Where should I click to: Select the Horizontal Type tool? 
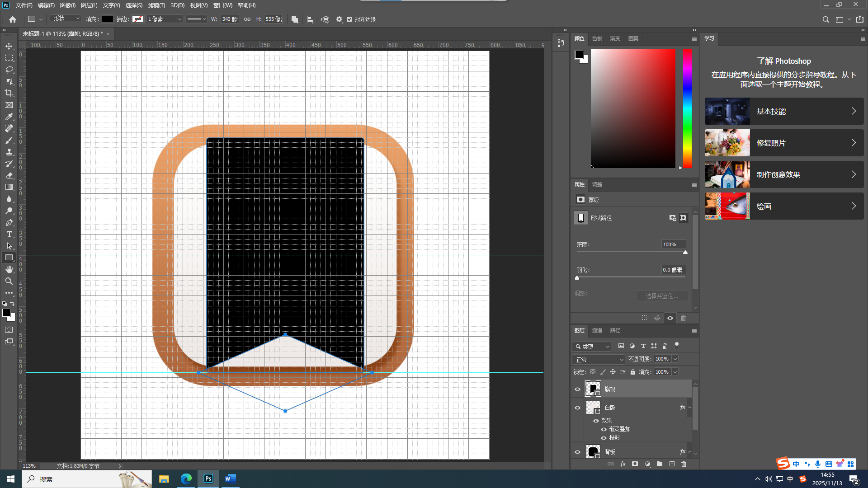coord(9,234)
